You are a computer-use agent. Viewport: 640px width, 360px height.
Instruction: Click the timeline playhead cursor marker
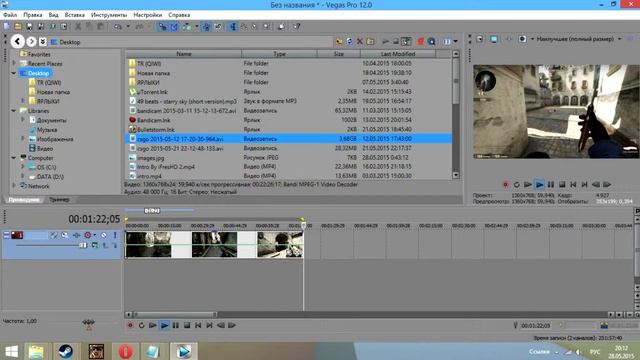pos(304,225)
